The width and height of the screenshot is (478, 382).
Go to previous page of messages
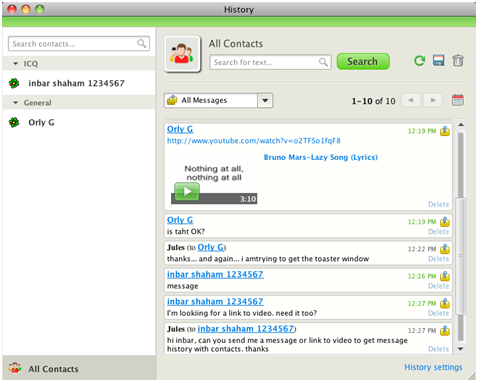pos(411,100)
